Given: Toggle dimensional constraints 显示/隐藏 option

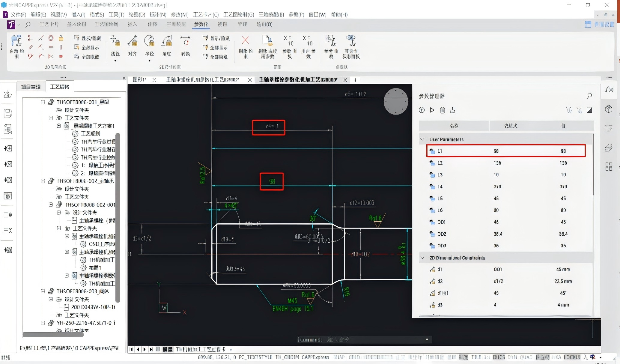Looking at the screenshot, I should pos(216,38).
